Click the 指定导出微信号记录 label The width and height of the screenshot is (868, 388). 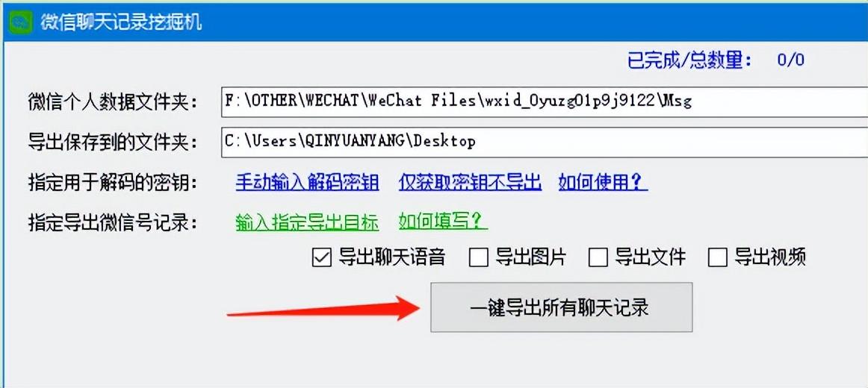click(112, 223)
